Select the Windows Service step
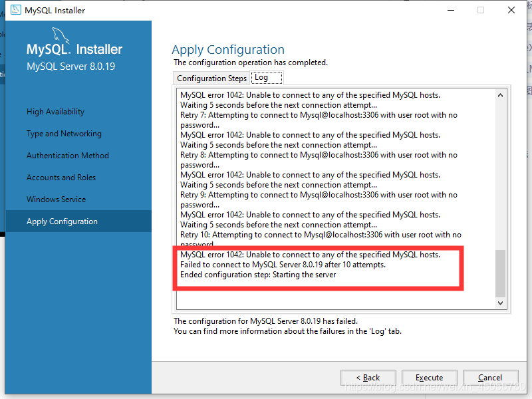Screen dimensions: 532x399 [56, 199]
